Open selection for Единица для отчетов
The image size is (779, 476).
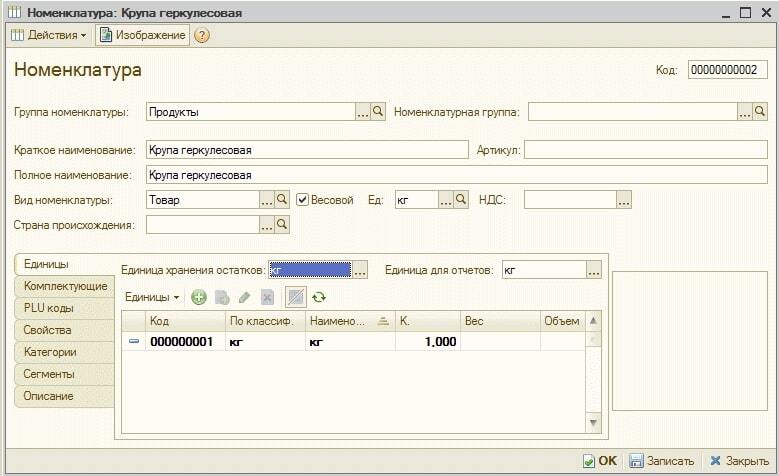(x=593, y=270)
